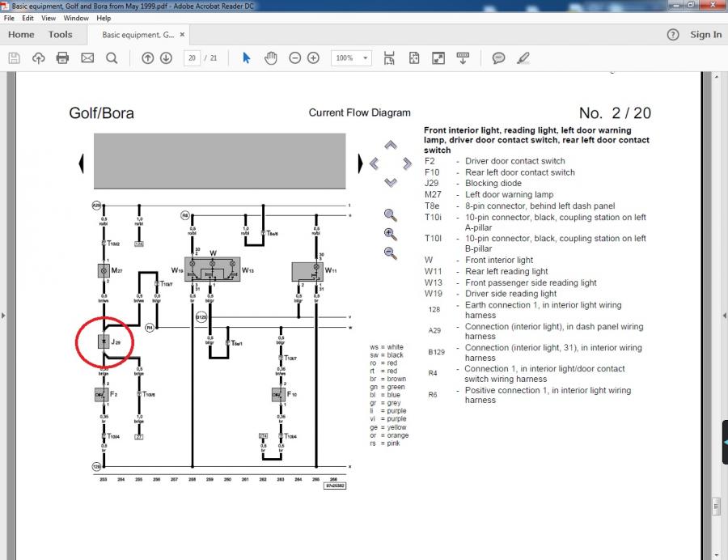Expand the left navigation pane arrow
The image size is (728, 560).
tap(4, 316)
